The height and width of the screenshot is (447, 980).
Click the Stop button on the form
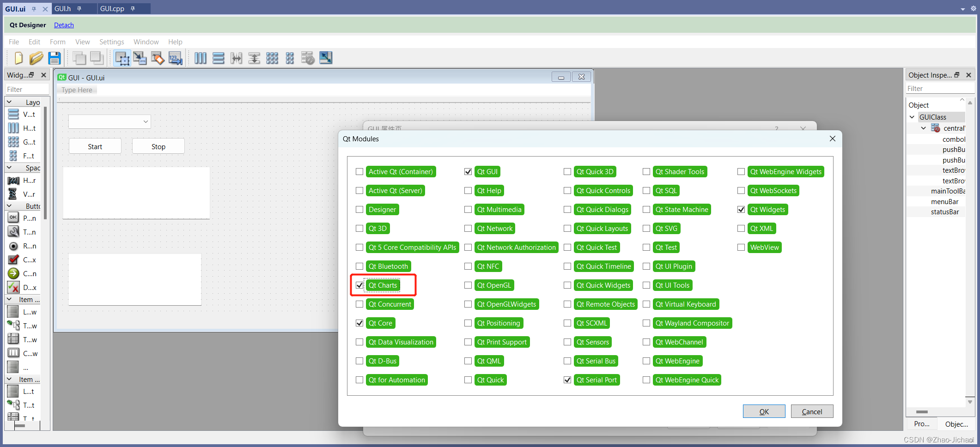pos(158,146)
